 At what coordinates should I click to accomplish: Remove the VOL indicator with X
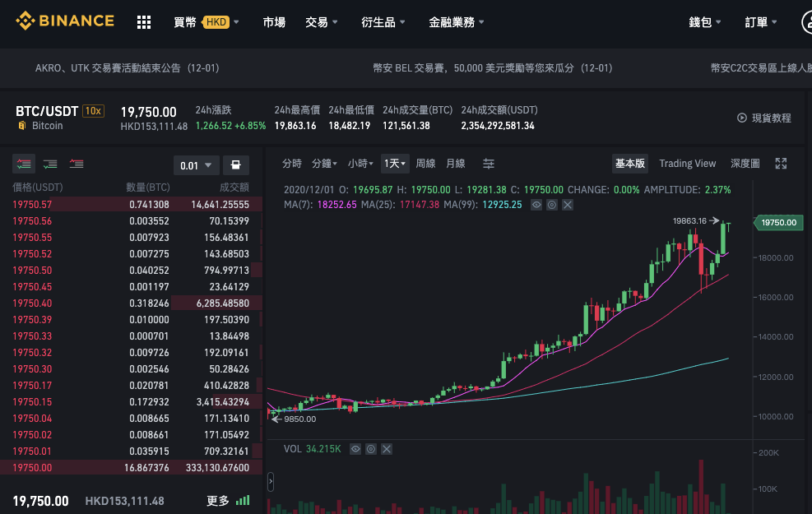[387, 449]
